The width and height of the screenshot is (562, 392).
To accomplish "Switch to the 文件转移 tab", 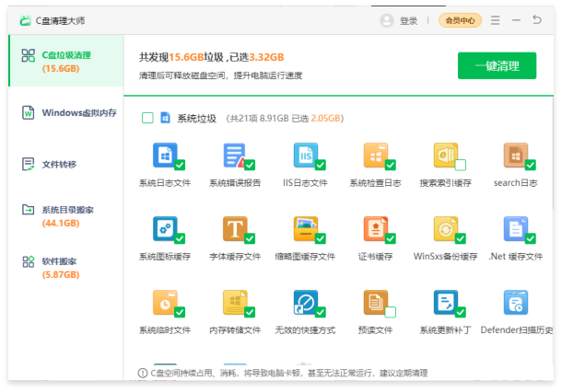I will pyautogui.click(x=62, y=164).
